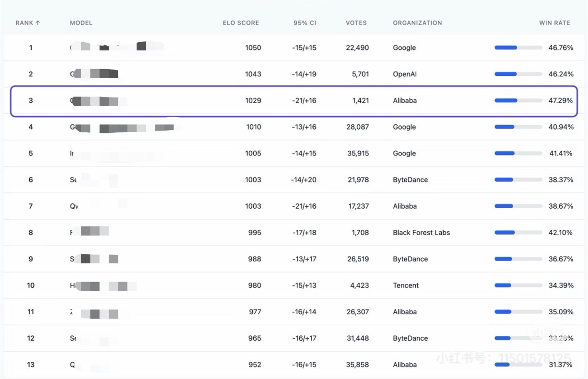The height and width of the screenshot is (379, 588).
Task: Click the win rate bar showing 46.76%
Action: click(518, 48)
